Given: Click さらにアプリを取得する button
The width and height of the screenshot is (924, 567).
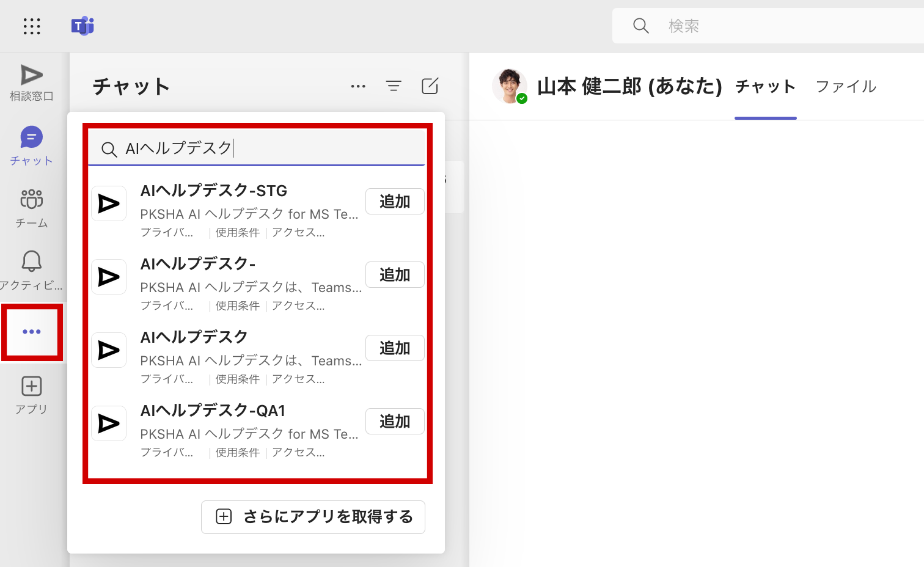Looking at the screenshot, I should point(313,517).
